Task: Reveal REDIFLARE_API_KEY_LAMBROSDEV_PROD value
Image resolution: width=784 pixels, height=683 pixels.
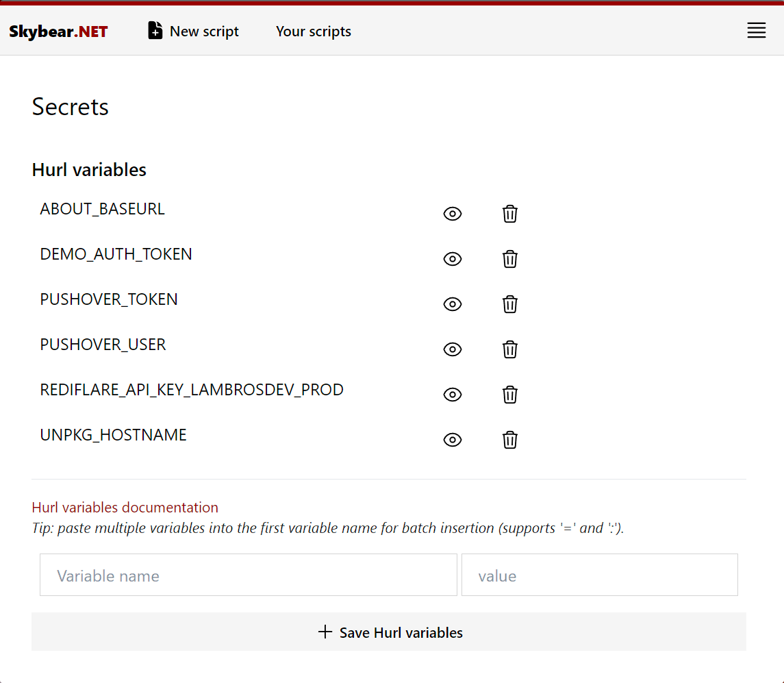Action: pyautogui.click(x=453, y=395)
